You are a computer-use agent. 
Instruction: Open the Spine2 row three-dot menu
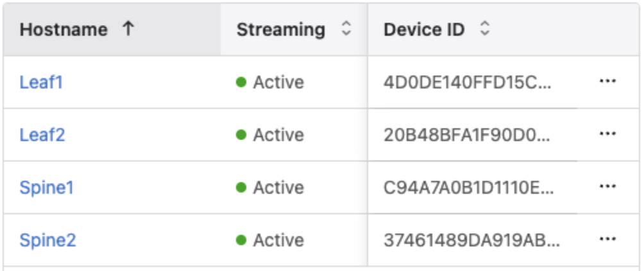[607, 240]
